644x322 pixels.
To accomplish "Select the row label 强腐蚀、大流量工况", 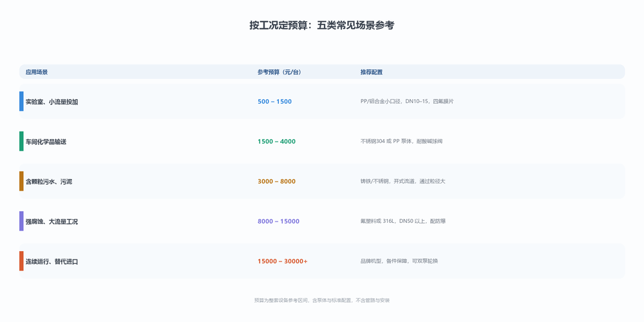I will (52, 222).
